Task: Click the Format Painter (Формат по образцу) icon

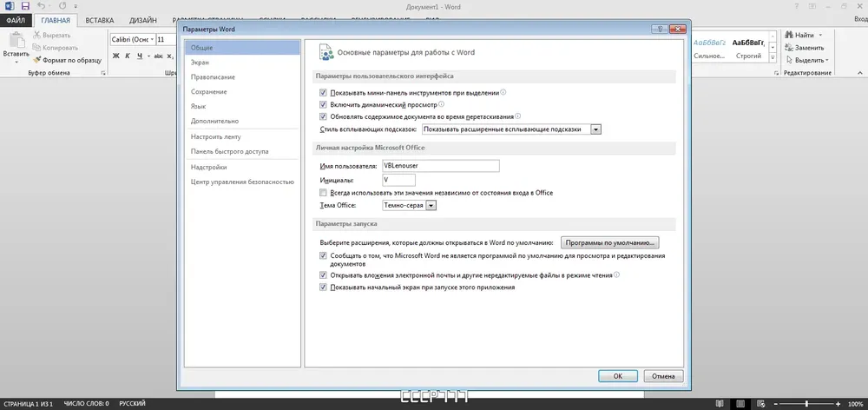Action: (37, 60)
